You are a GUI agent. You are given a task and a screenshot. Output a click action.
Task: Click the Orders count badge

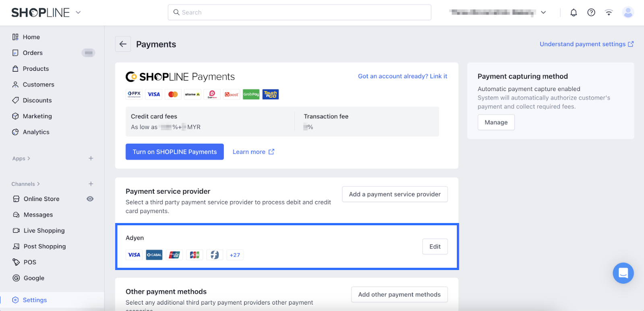[89, 53]
